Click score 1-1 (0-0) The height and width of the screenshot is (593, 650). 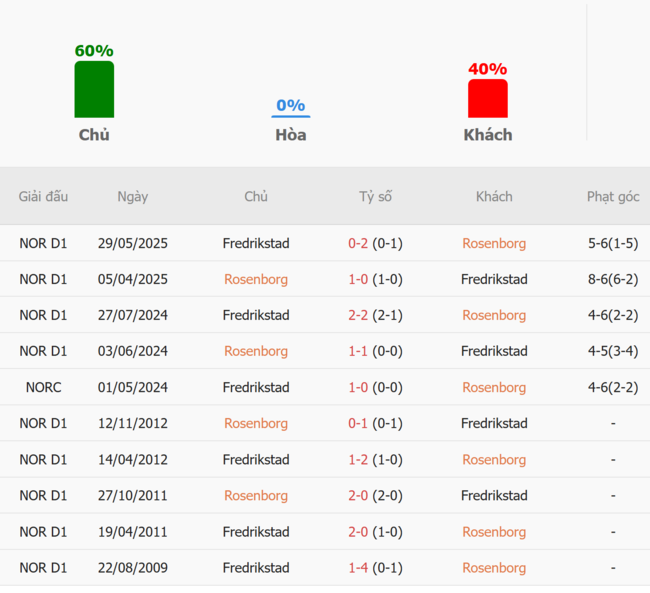coord(375,351)
